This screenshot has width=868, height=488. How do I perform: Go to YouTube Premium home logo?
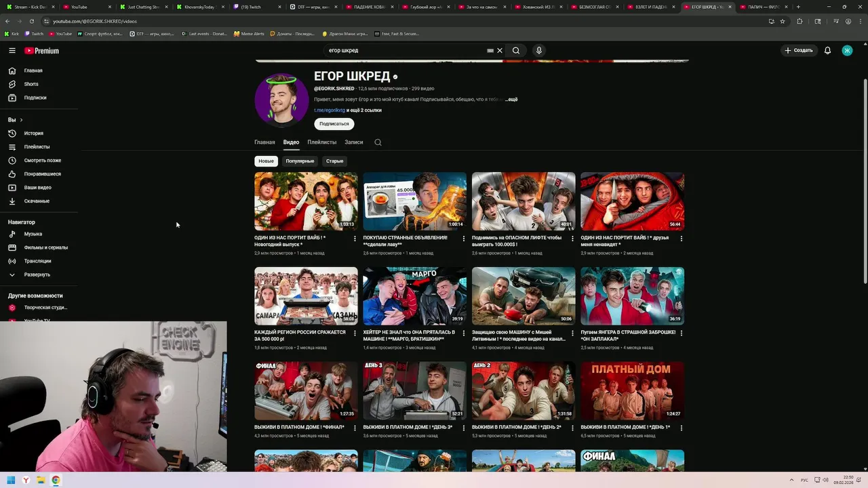coord(42,51)
